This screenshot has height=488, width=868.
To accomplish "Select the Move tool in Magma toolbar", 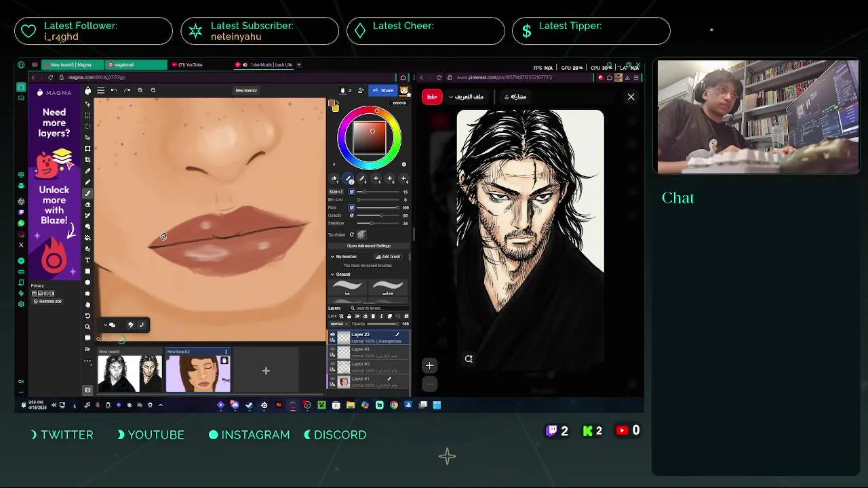I will (87, 103).
